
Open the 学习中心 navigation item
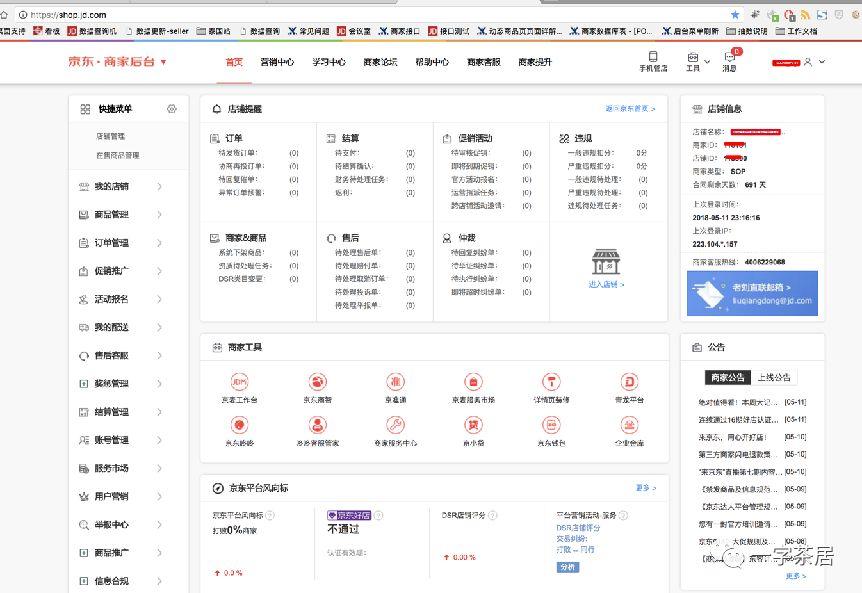(329, 62)
